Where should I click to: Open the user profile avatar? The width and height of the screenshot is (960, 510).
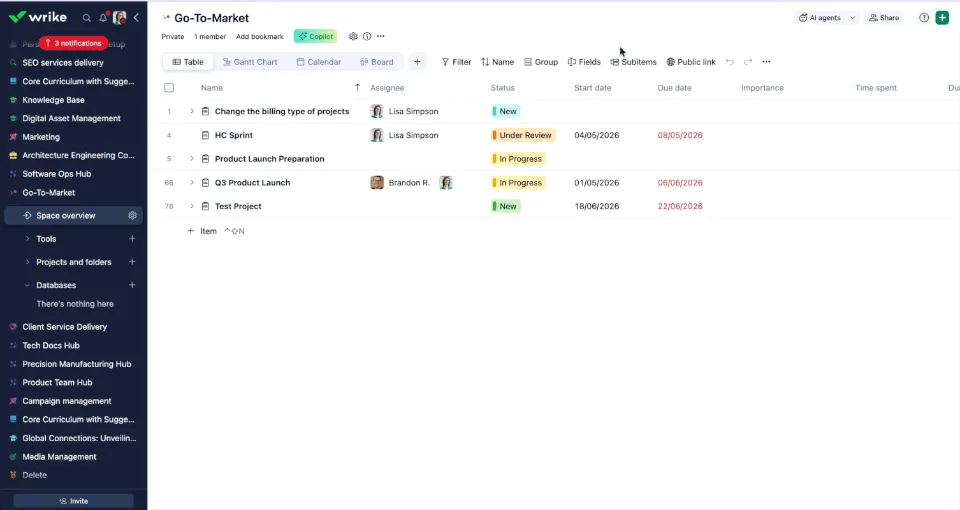click(119, 18)
